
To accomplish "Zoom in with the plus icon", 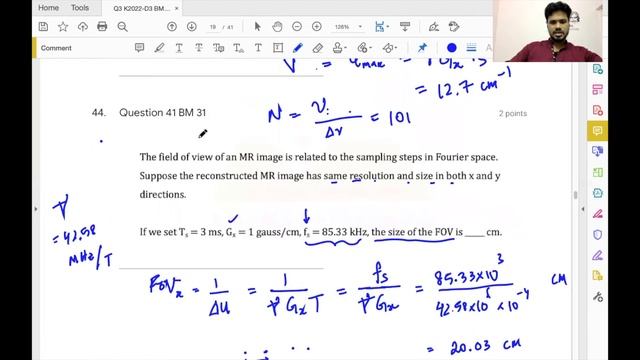I will click(317, 27).
